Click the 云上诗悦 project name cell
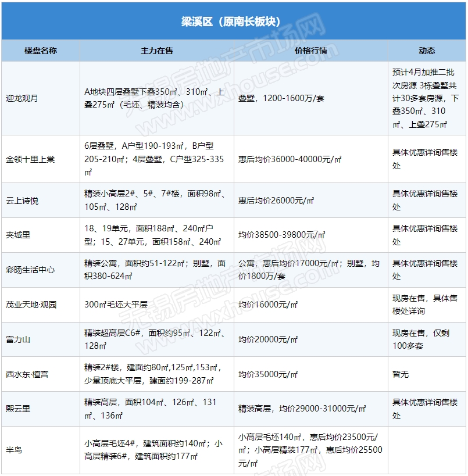The height and width of the screenshot is (476, 468). tap(41, 201)
